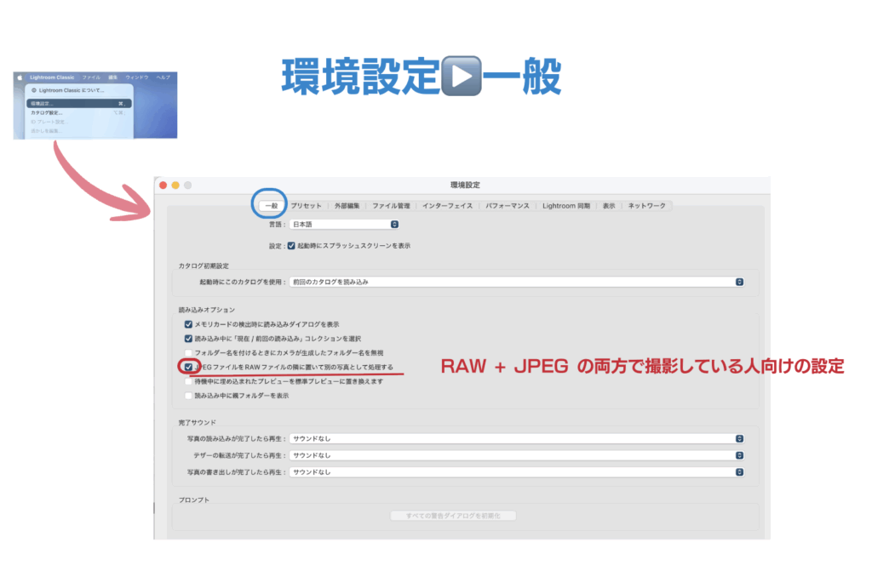Viewport: 872px width, 588px height.
Task: Select the パフォーマンス tab
Action: [508, 206]
